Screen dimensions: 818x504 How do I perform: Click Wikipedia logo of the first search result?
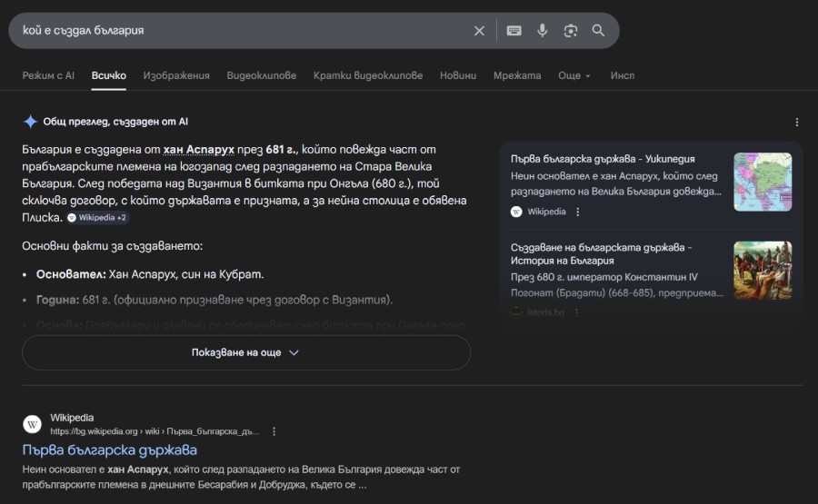[x=33, y=424]
